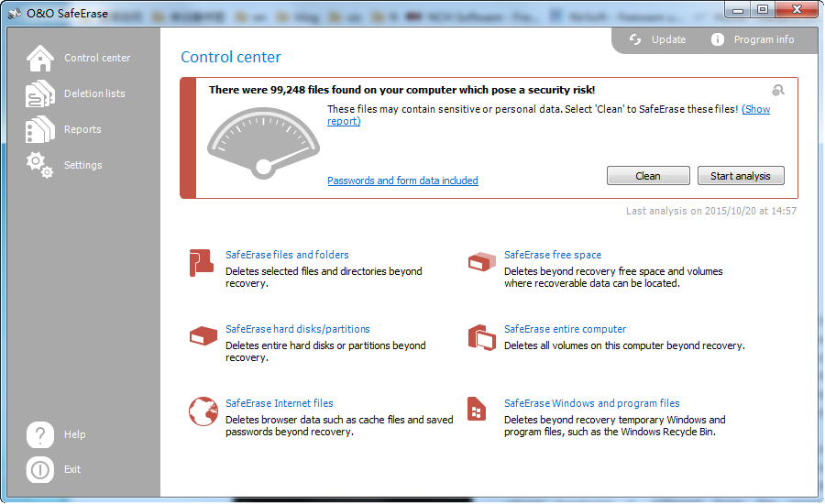
Task: Click the SafeErase hard disks/partitions icon
Action: point(202,336)
